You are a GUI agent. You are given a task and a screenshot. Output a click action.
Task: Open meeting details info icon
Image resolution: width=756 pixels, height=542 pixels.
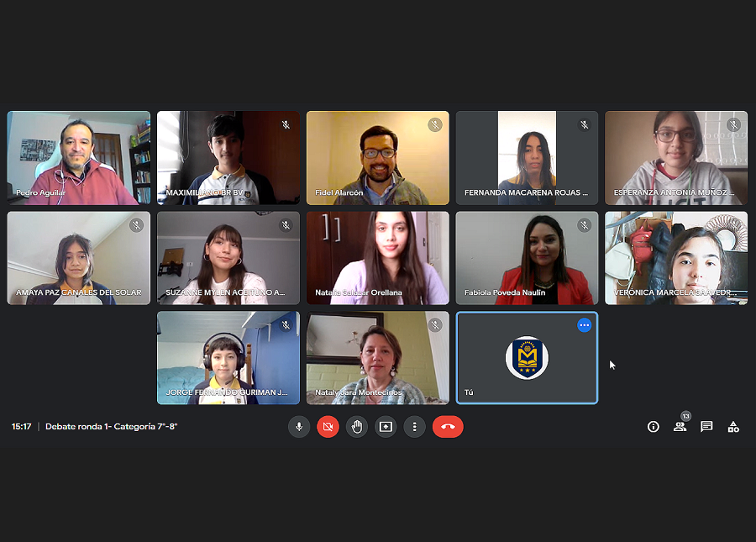(654, 427)
